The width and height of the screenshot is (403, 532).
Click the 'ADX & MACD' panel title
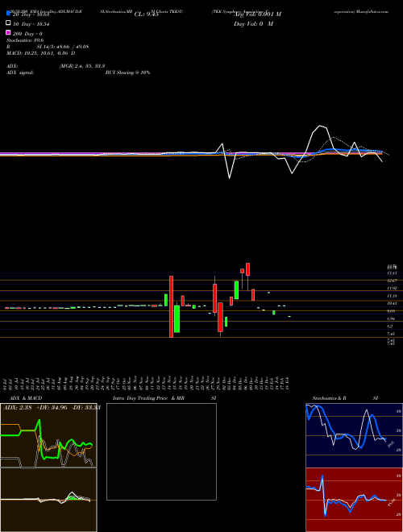(x=26, y=398)
